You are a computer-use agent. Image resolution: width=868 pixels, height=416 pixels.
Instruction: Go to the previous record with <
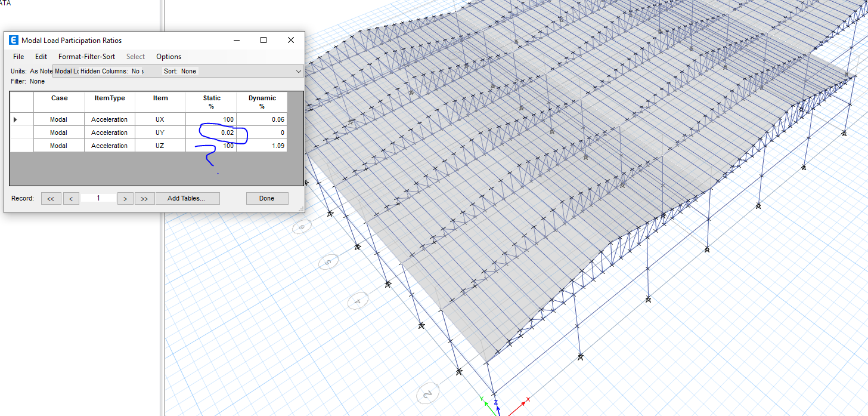tap(71, 199)
